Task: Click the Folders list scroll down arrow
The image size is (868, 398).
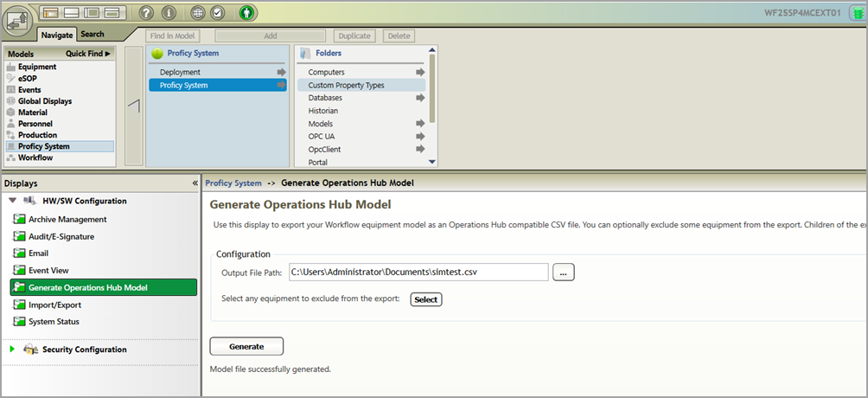Action: (432, 162)
